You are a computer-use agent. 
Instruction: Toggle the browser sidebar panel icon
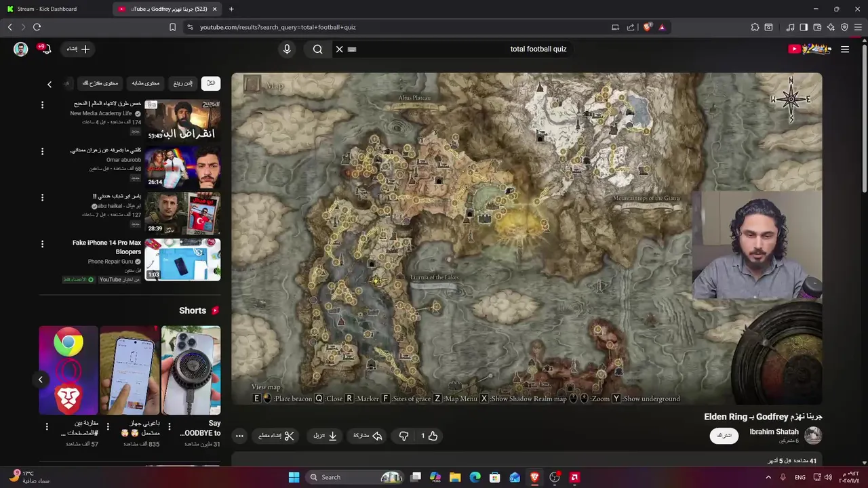pyautogui.click(x=804, y=27)
